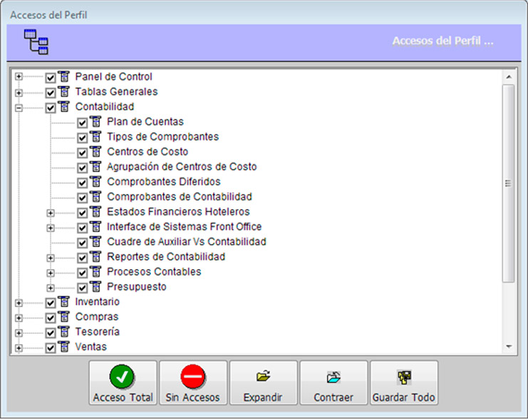Click the green checkmark Acceso Total icon
Screen dimensions: 528x420
[123, 376]
